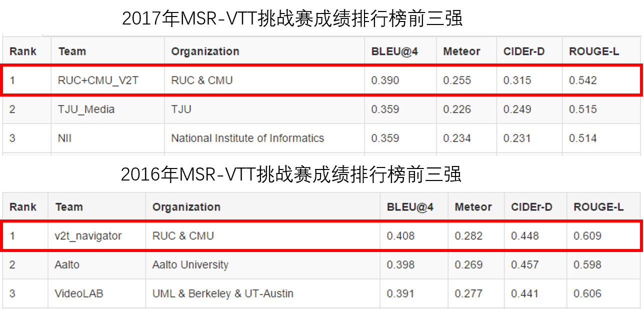Select the VideoLAB team entry

click(79, 293)
